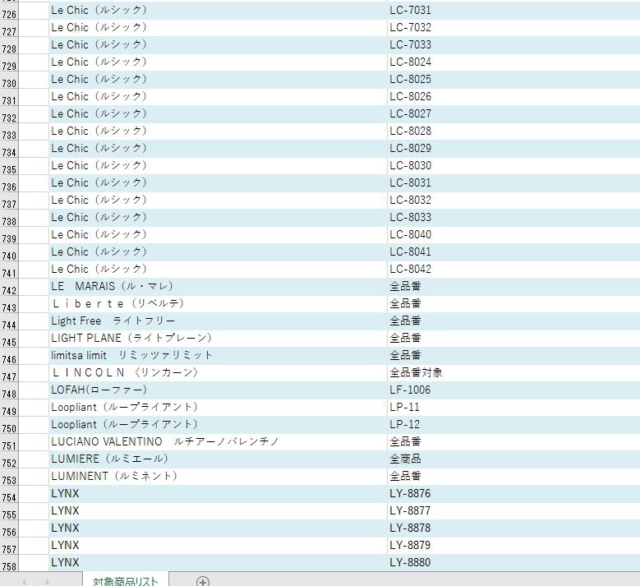The width and height of the screenshot is (640, 586).
Task: Select cell LC-8041
Action: (513, 252)
